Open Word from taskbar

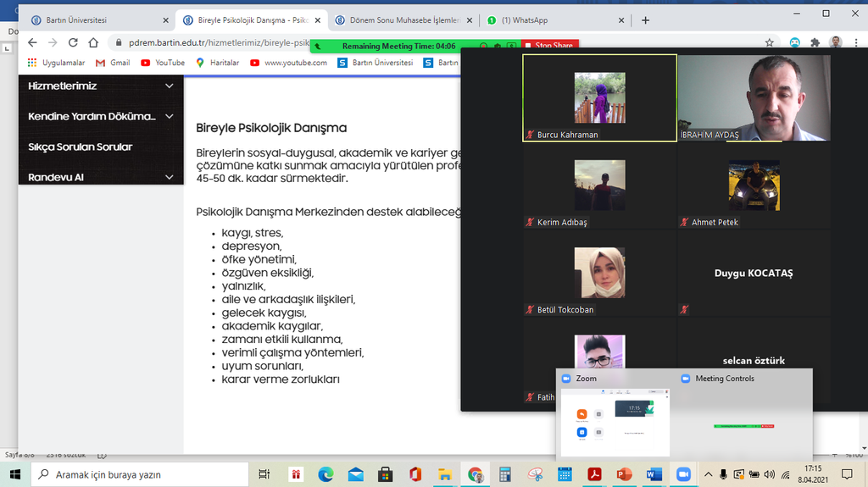(654, 474)
